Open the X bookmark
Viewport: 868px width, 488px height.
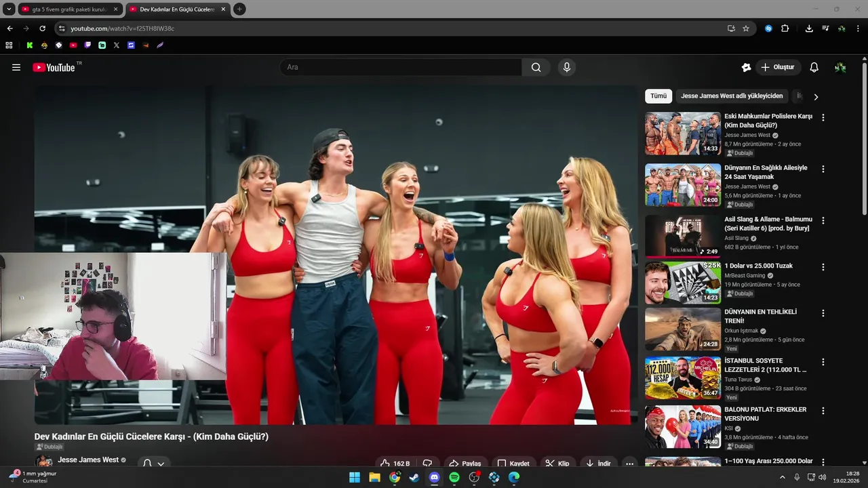(117, 45)
